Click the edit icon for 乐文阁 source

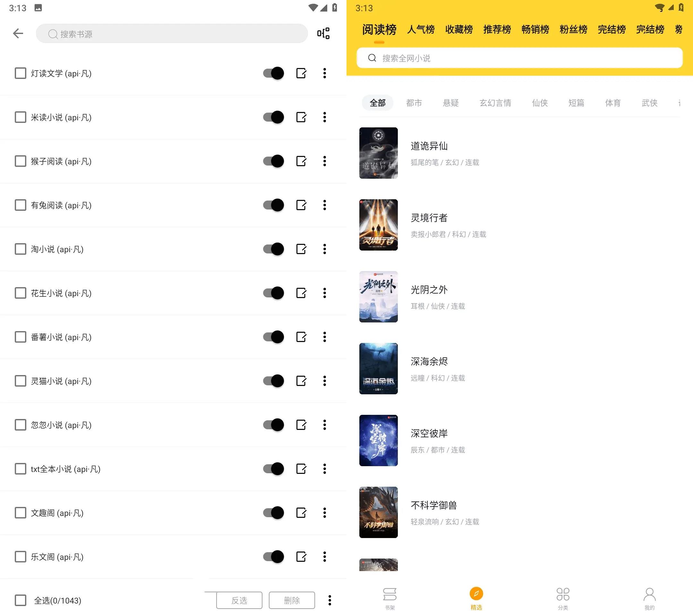coord(303,557)
